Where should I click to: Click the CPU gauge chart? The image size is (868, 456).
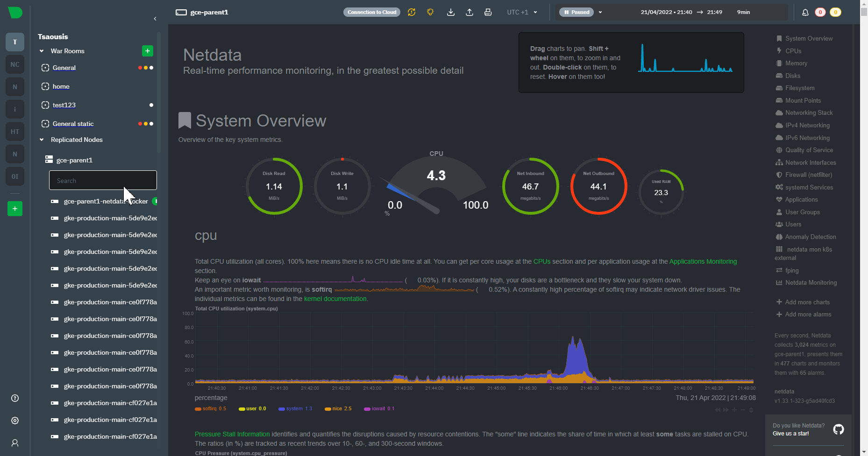(436, 184)
